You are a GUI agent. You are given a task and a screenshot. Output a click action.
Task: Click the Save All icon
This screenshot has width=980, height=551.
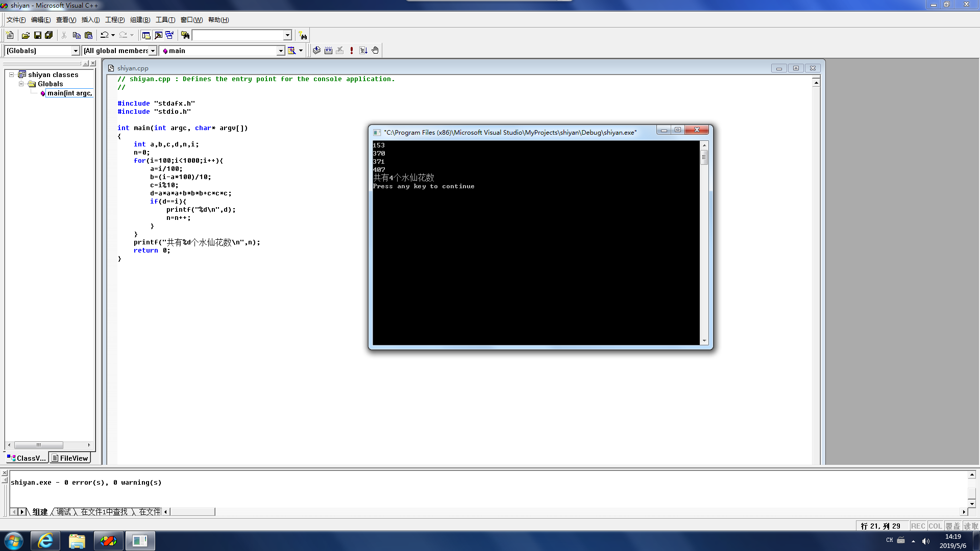(x=49, y=35)
